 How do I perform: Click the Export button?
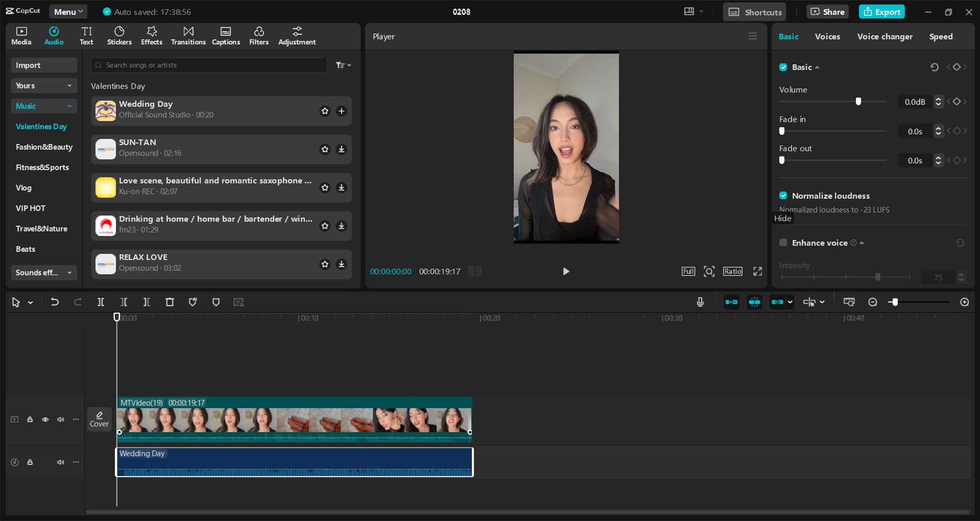[x=881, y=11]
